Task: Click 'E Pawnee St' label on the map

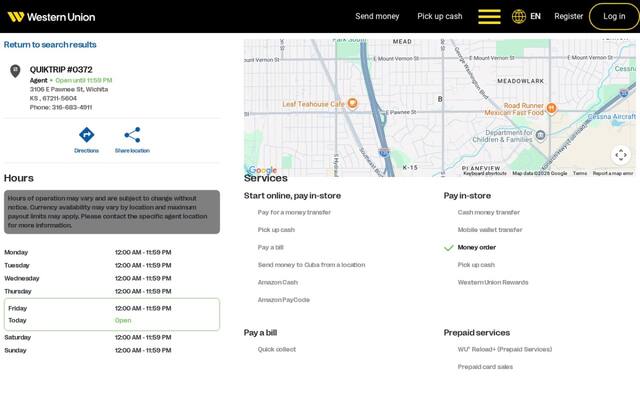Action: (401, 112)
